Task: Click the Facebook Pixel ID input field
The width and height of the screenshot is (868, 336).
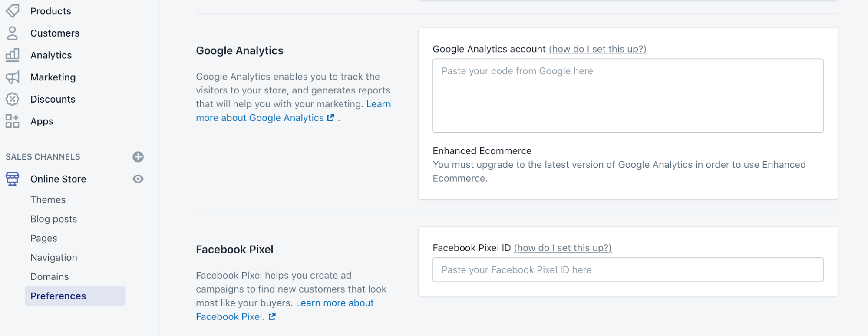Action: [x=628, y=270]
